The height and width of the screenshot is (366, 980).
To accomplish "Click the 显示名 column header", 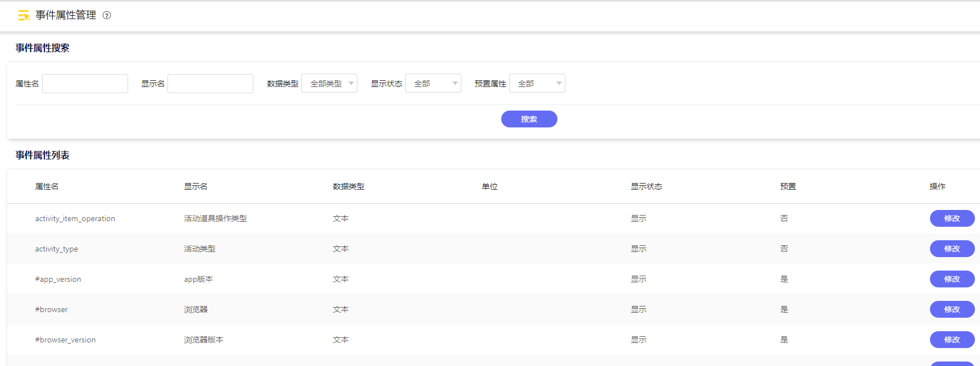I will [196, 186].
